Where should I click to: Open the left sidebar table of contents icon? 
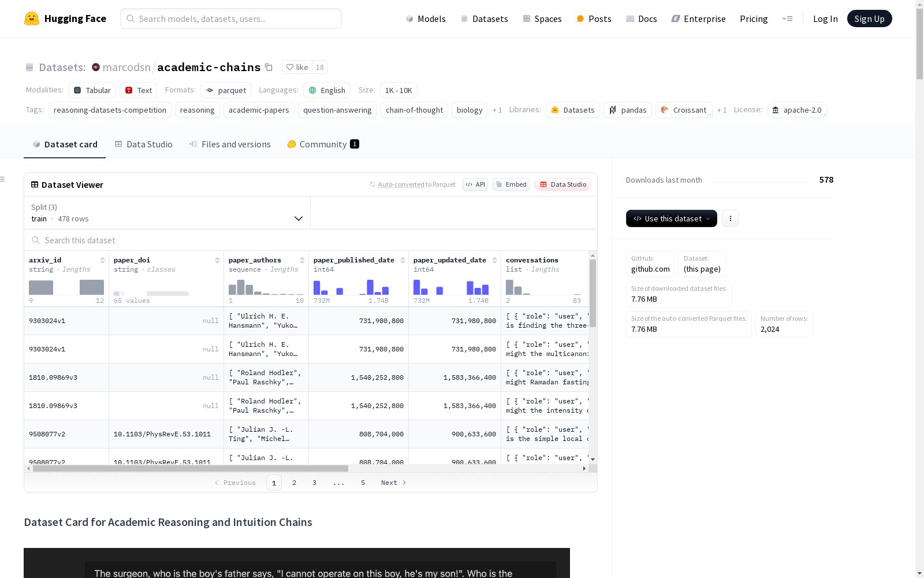click(2, 179)
